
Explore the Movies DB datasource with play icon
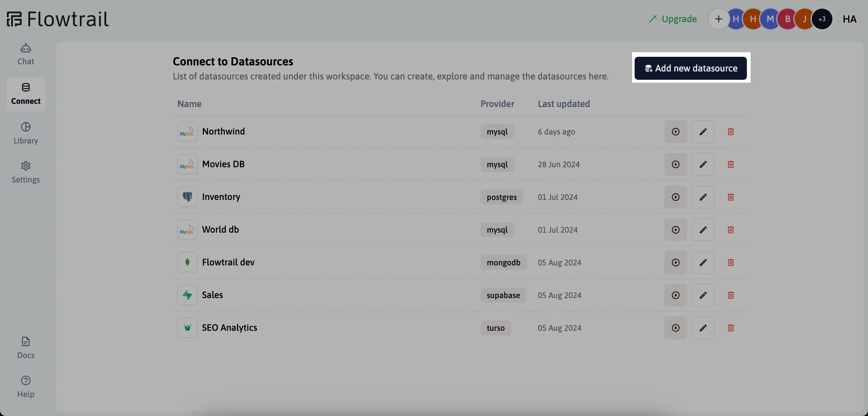(x=675, y=164)
